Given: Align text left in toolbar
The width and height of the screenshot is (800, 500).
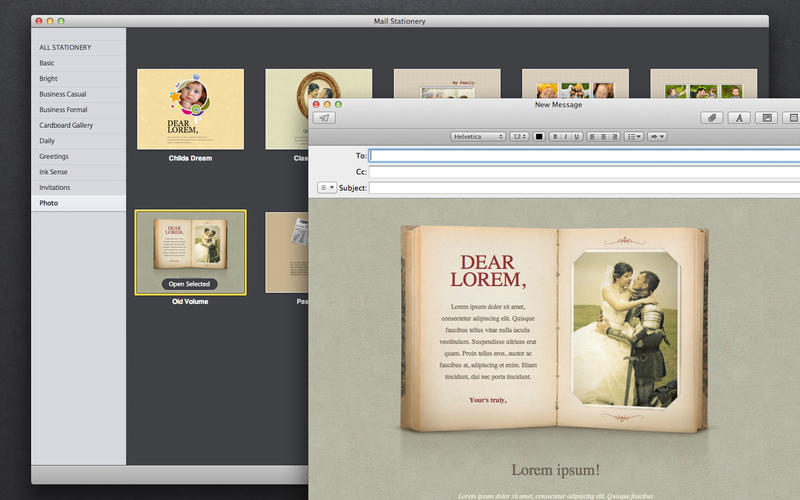Looking at the screenshot, I should pos(592,136).
